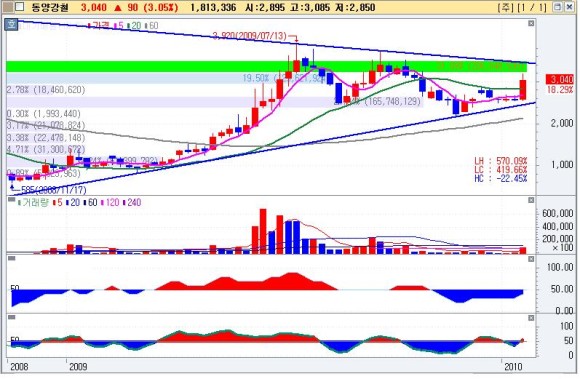The image size is (580, 379).
Task: Click the brown square icon in the title bar
Action: 8,7
